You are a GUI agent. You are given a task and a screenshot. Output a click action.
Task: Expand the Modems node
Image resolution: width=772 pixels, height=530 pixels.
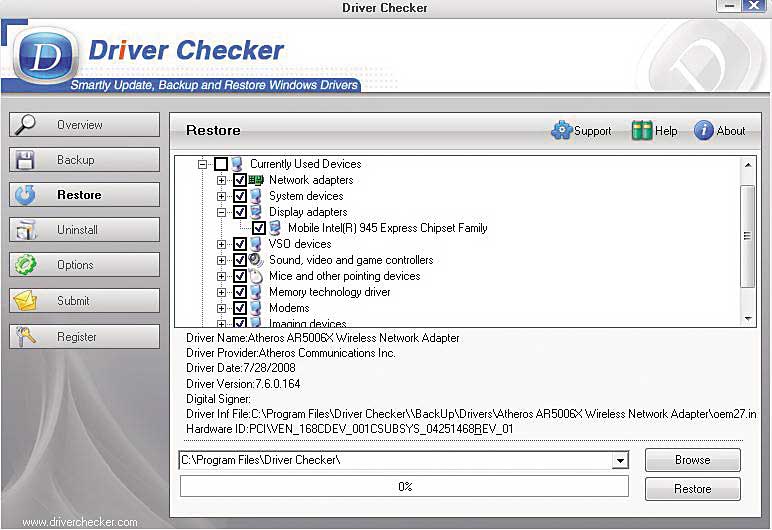coord(222,308)
